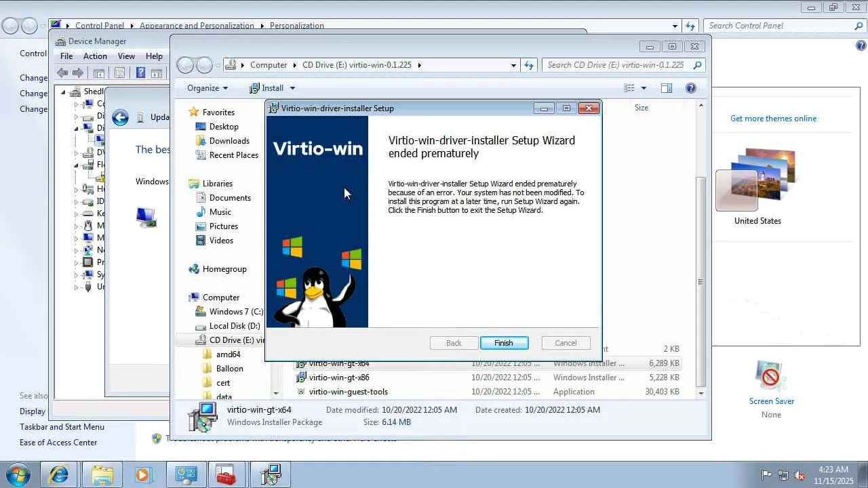Open the Start menu orb

[x=18, y=474]
